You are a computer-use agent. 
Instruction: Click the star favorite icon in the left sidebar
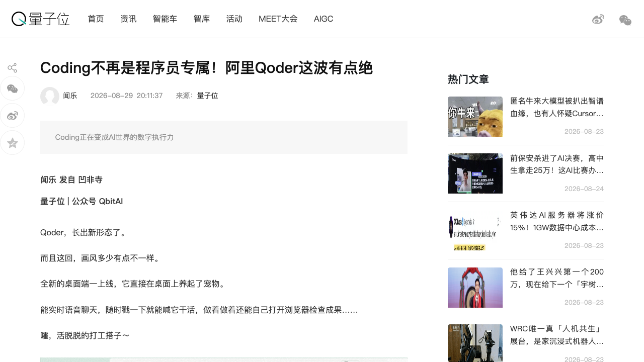[x=13, y=143]
